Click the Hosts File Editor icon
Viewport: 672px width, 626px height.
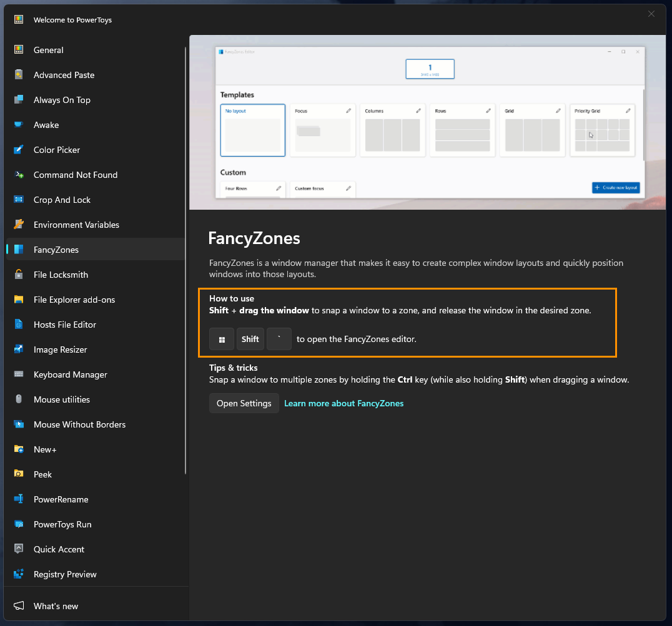point(19,324)
